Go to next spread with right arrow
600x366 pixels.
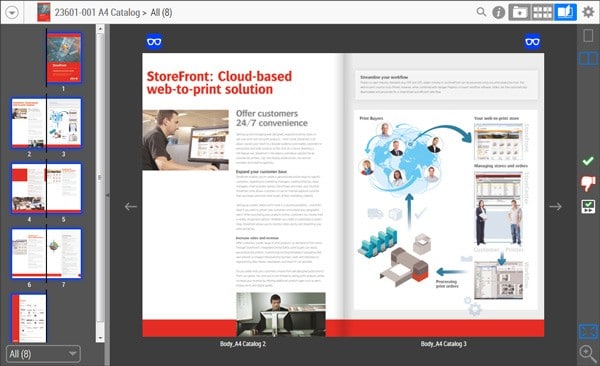(x=555, y=207)
